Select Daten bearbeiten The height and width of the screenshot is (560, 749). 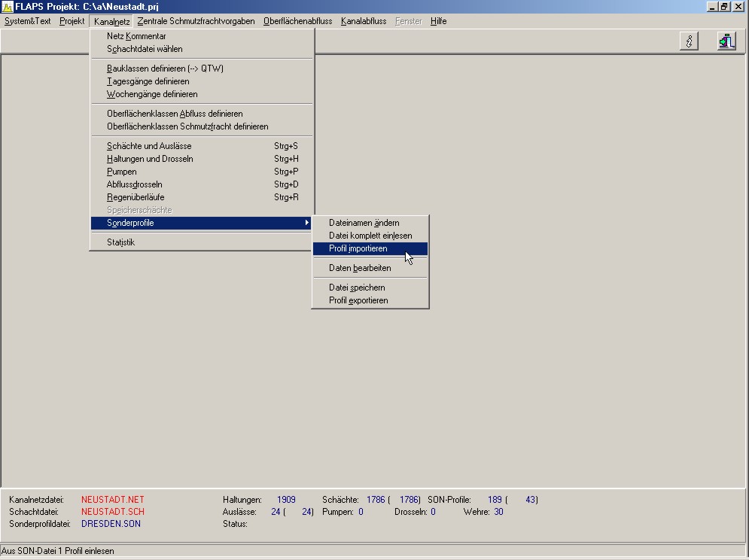pyautogui.click(x=370, y=268)
